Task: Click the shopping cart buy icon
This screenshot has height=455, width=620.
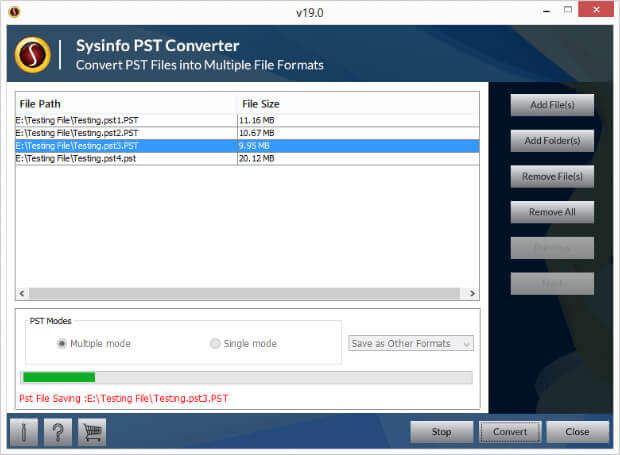Action: pos(92,432)
